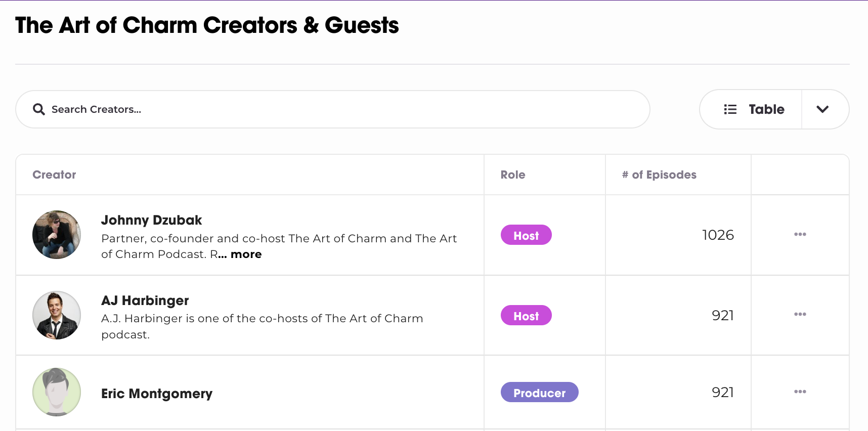Click Johnny Dzubak's profile photo
Viewport: 868px width, 431px height.
(56, 235)
